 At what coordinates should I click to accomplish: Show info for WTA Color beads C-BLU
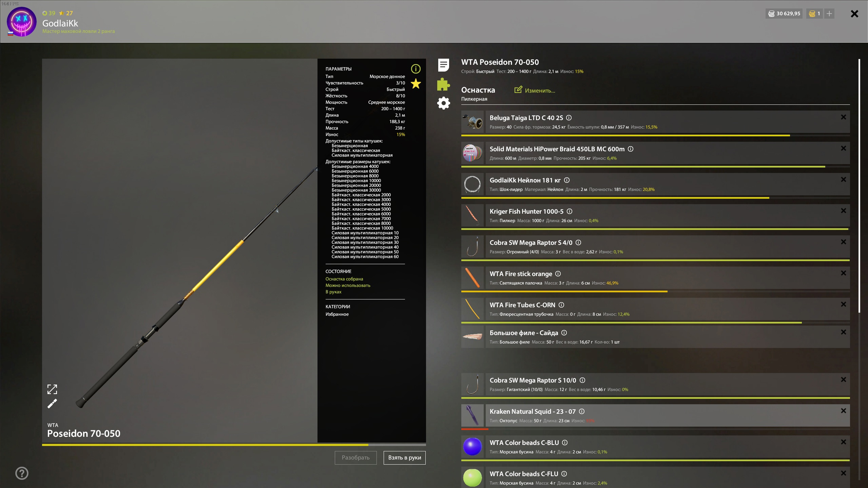point(565,443)
